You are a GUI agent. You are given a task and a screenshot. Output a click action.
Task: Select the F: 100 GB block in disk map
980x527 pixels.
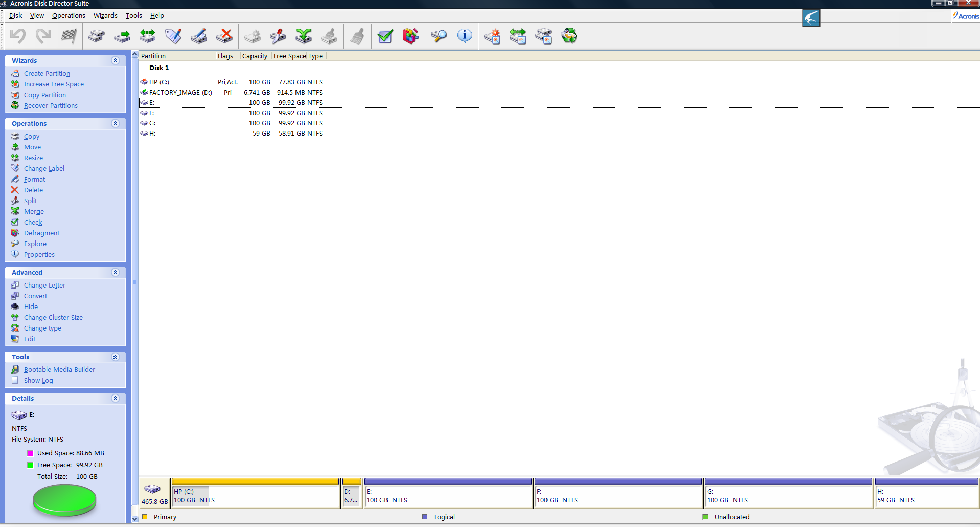pos(618,493)
